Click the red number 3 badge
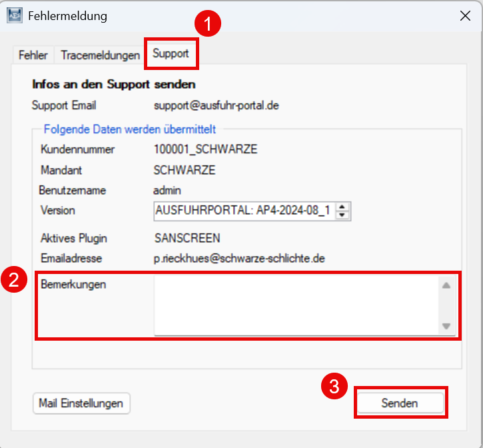This screenshot has width=483, height=448. (x=334, y=387)
